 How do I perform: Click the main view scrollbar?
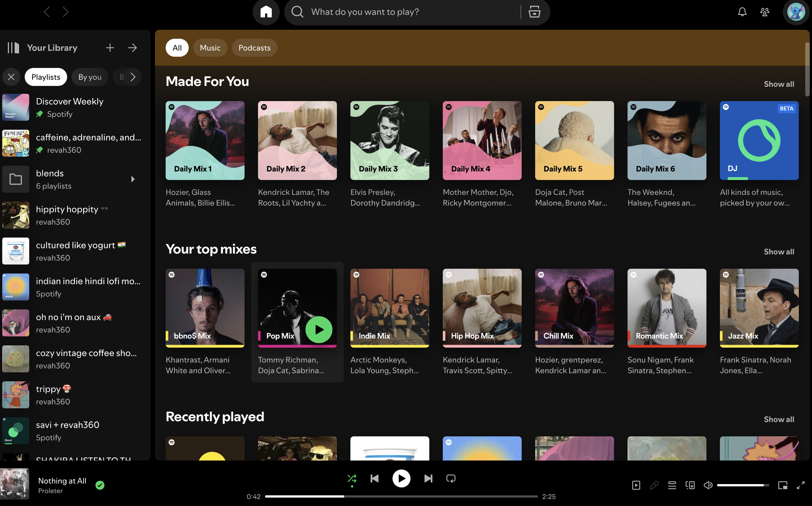pyautogui.click(x=807, y=69)
